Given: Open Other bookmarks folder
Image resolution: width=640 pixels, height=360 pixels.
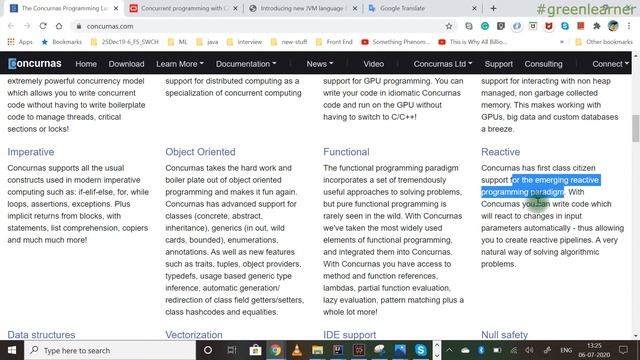Looking at the screenshot, I should click(603, 42).
